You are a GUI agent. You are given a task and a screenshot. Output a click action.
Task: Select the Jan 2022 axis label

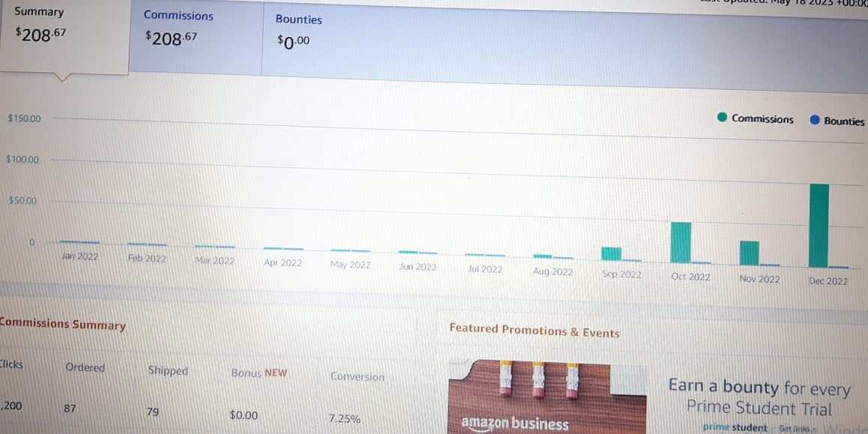tap(79, 256)
